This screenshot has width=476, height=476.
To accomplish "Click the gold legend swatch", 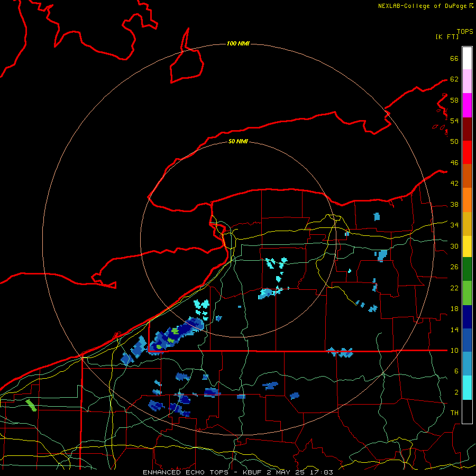I will [467, 224].
